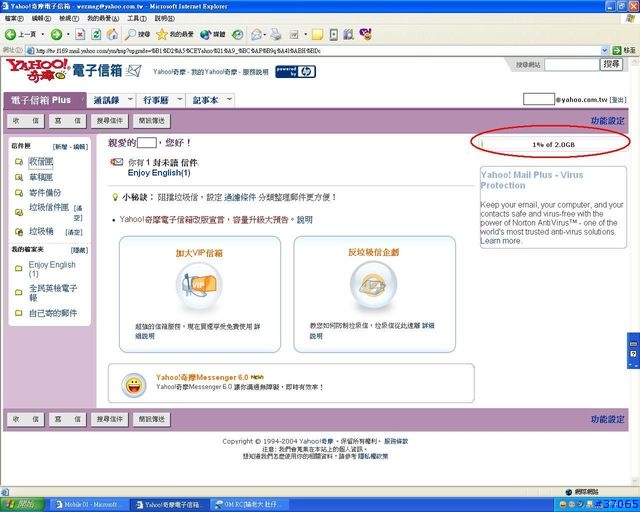Click the 移至 Go button beside address bar

coord(624,51)
